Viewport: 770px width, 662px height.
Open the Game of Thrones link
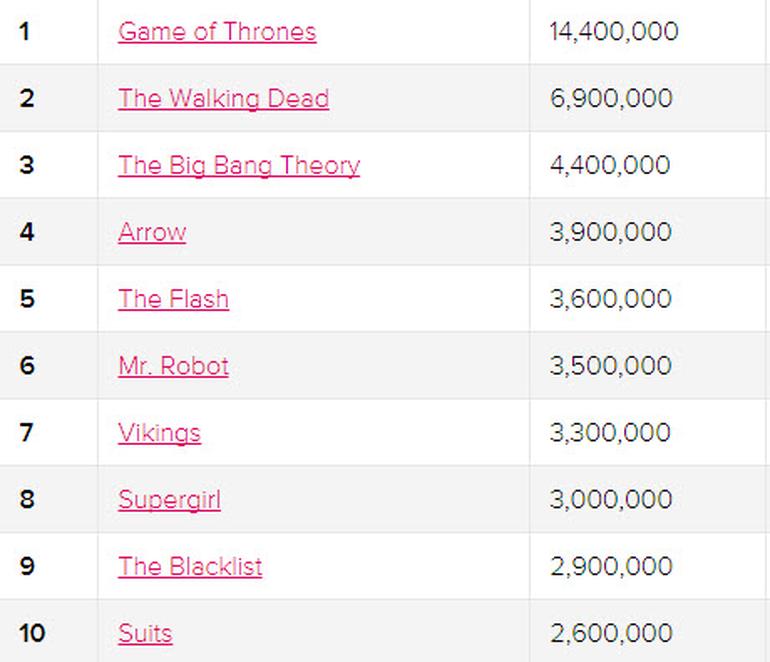(x=217, y=32)
